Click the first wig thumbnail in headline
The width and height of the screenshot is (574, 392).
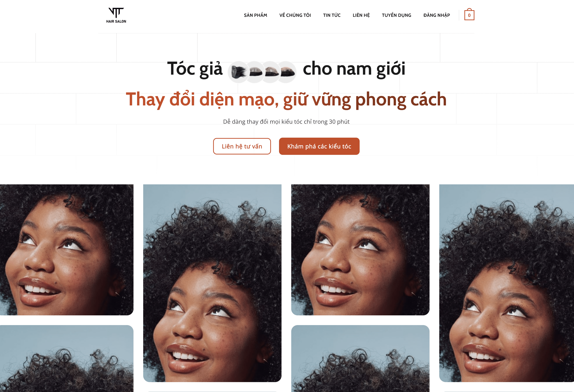(x=239, y=72)
